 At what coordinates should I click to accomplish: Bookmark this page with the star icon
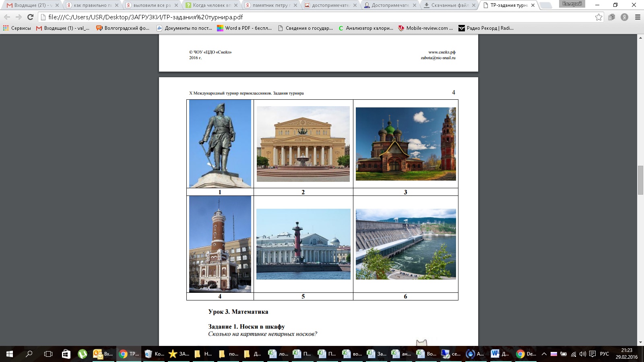[x=599, y=17]
